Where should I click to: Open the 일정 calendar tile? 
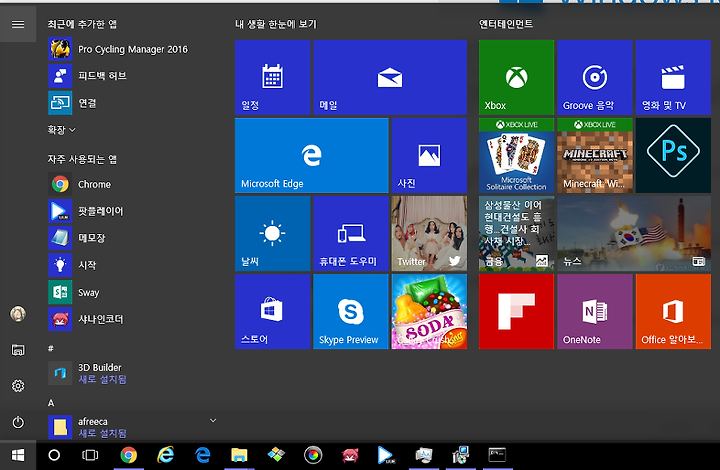pos(272,77)
